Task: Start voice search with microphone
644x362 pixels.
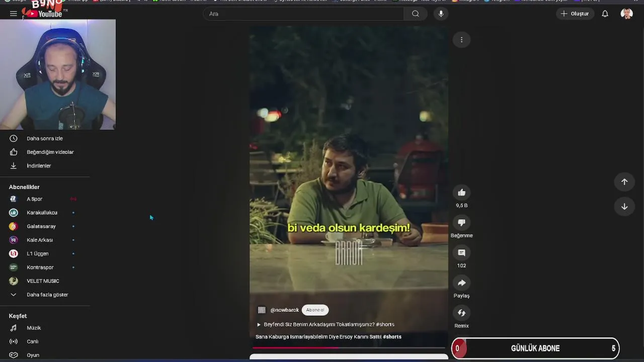Action: tap(441, 14)
